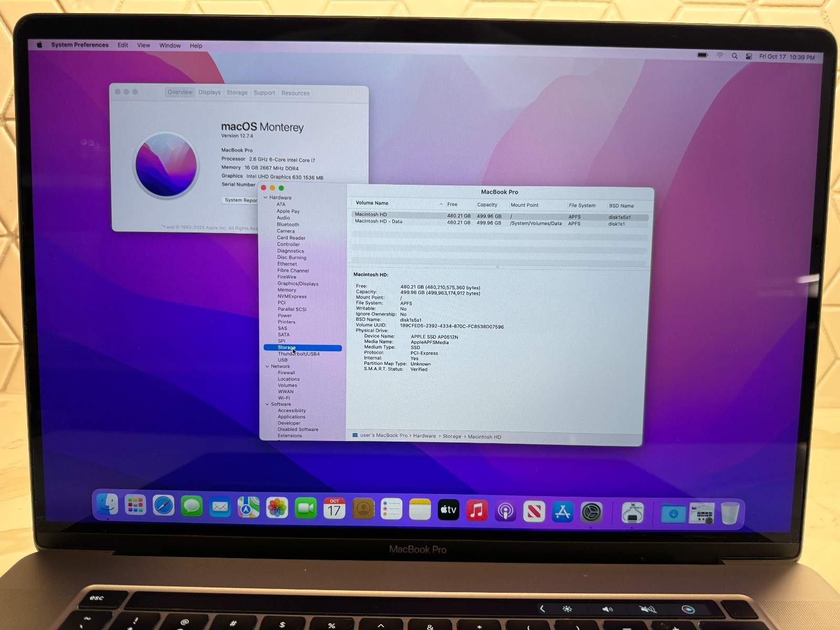
Task: Launch Reminders from the Dock
Action: coord(391,509)
